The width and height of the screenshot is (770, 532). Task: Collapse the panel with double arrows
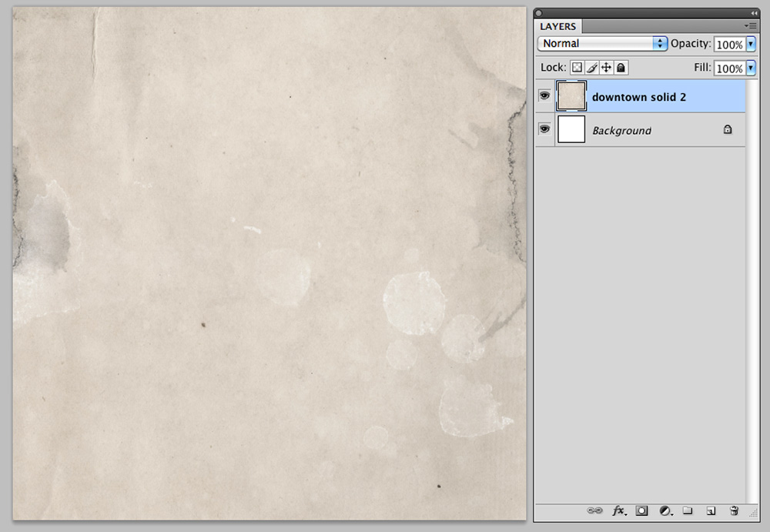[x=754, y=13]
